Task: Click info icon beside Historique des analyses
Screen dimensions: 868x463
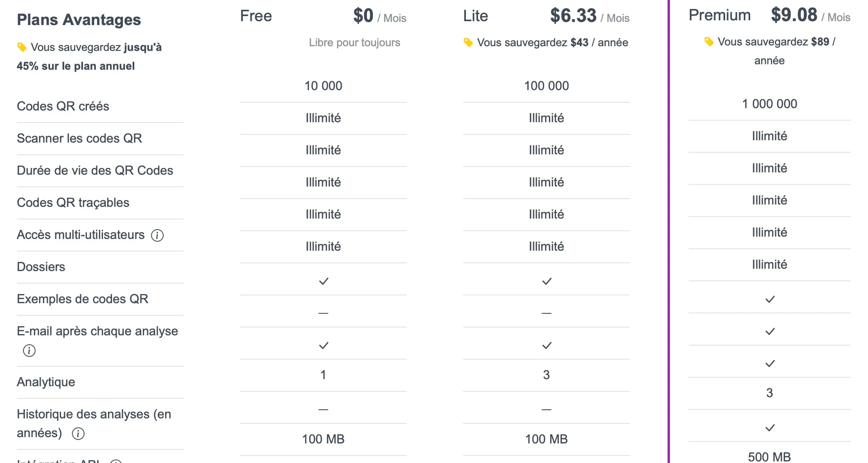Action: 78,434
